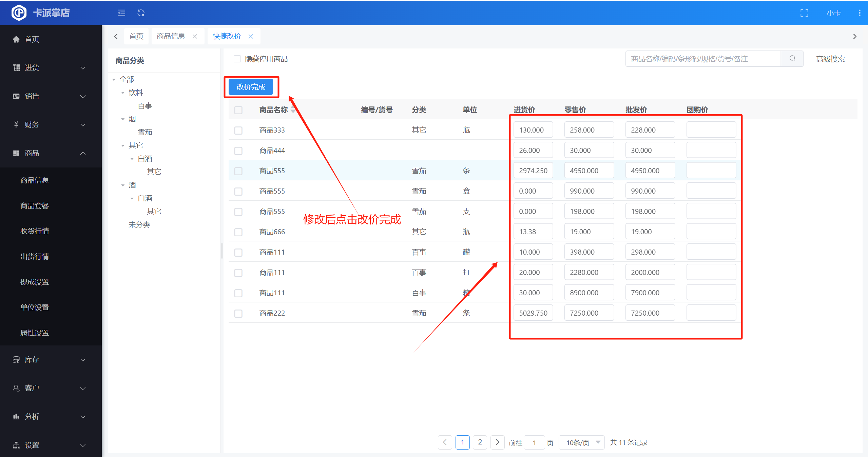Click 高級搜索 link
This screenshot has width=868, height=457.
[830, 59]
